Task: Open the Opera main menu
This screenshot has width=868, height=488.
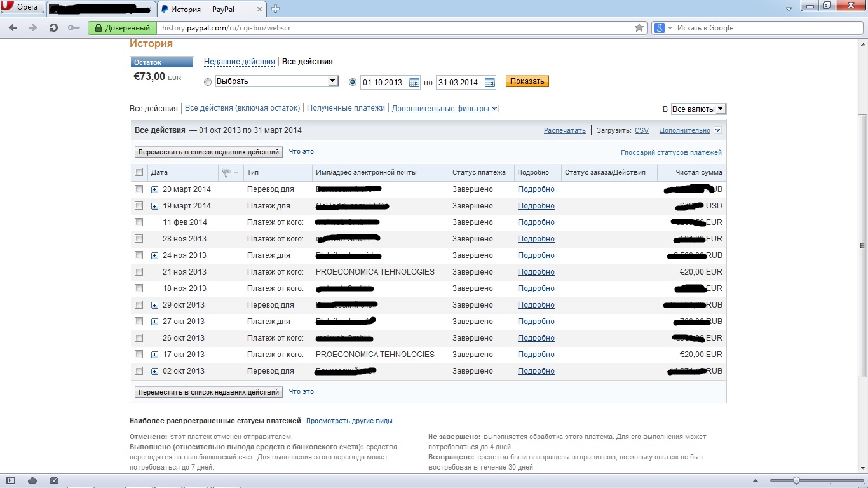Action: click(22, 8)
